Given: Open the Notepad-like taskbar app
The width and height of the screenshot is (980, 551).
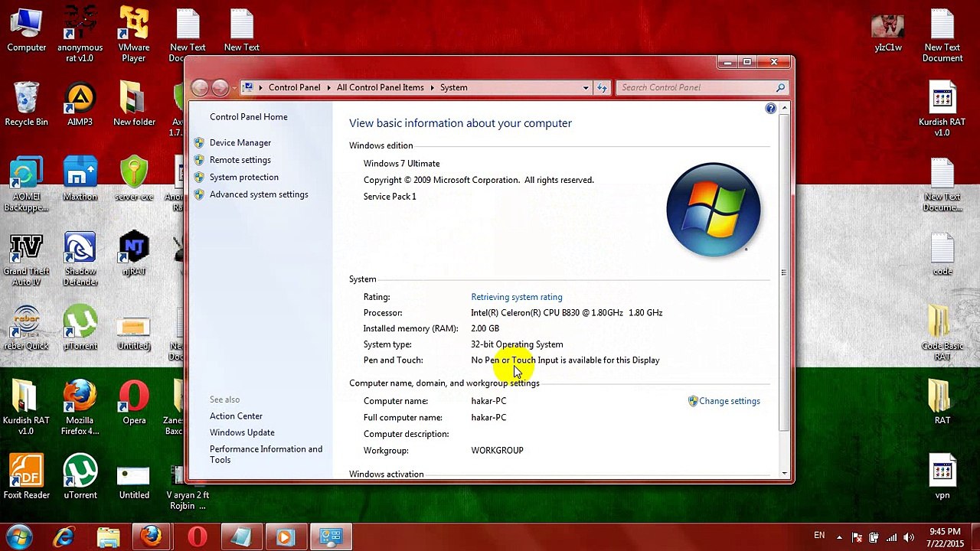Looking at the screenshot, I should 240,537.
